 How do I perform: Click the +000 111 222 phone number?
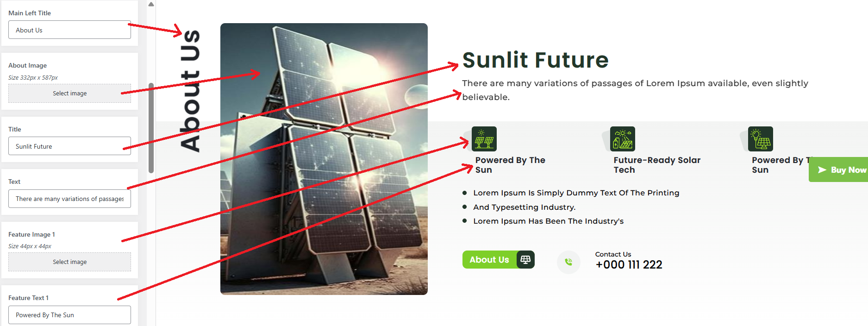(x=629, y=265)
